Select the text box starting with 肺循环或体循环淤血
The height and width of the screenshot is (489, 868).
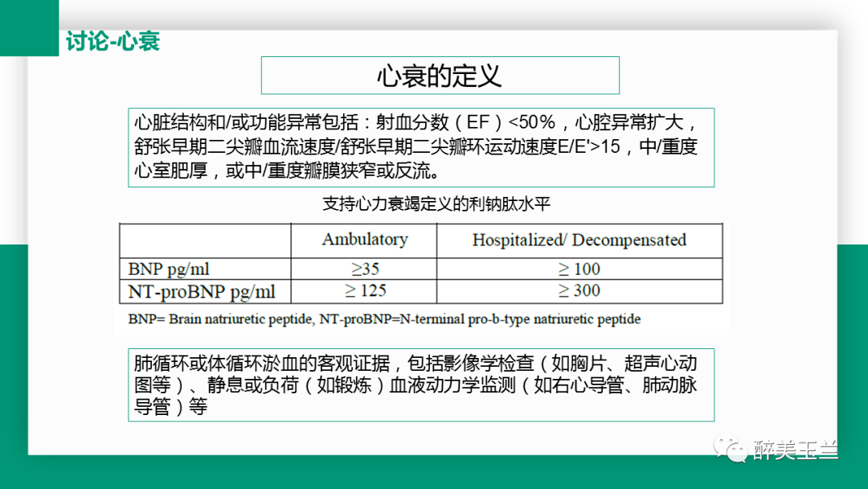pyautogui.click(x=421, y=385)
